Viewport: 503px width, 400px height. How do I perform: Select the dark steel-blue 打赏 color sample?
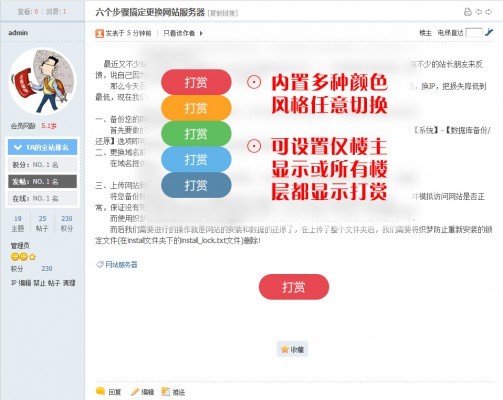pyautogui.click(x=196, y=185)
